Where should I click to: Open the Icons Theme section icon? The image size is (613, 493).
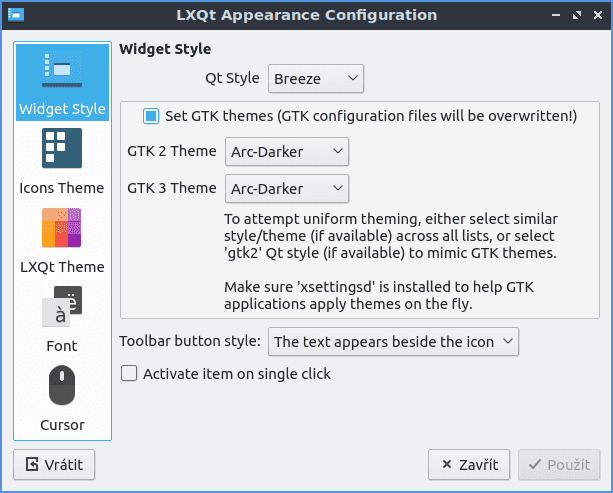click(61, 149)
